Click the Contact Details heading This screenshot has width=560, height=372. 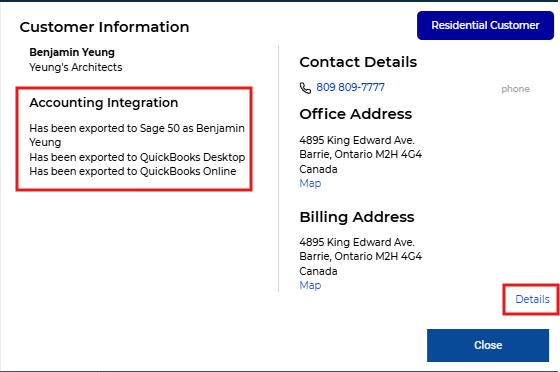[358, 62]
